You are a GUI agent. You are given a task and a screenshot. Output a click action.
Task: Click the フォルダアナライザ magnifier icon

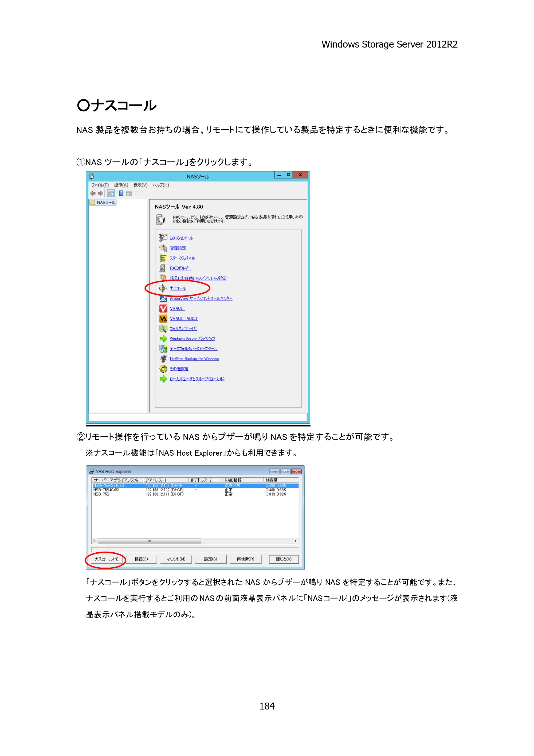pos(163,328)
